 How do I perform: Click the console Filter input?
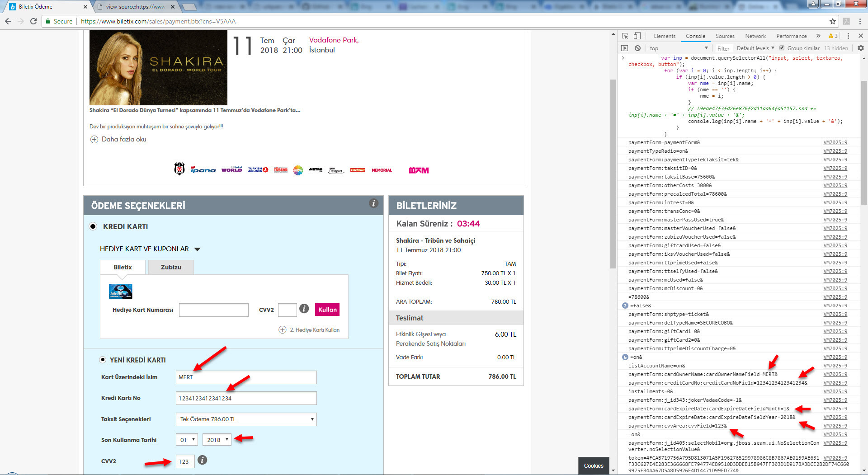[723, 48]
